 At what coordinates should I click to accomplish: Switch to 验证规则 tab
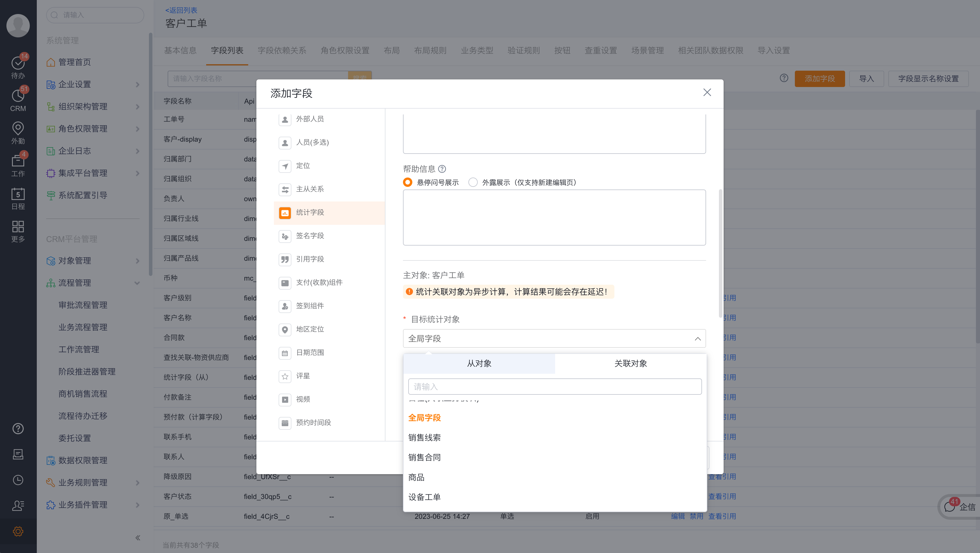pyautogui.click(x=524, y=51)
